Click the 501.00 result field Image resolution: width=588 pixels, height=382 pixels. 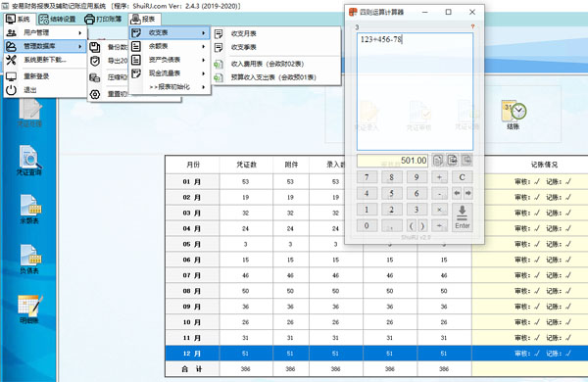click(392, 161)
